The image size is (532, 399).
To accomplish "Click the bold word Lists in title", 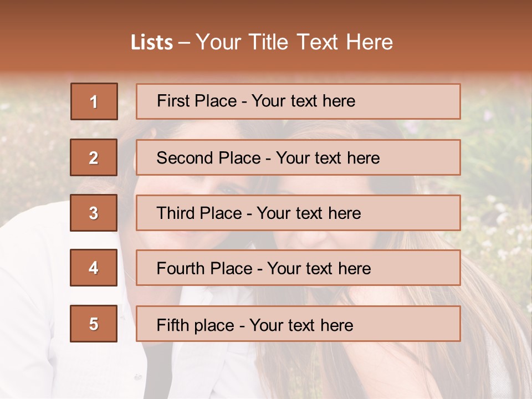I will tap(152, 42).
